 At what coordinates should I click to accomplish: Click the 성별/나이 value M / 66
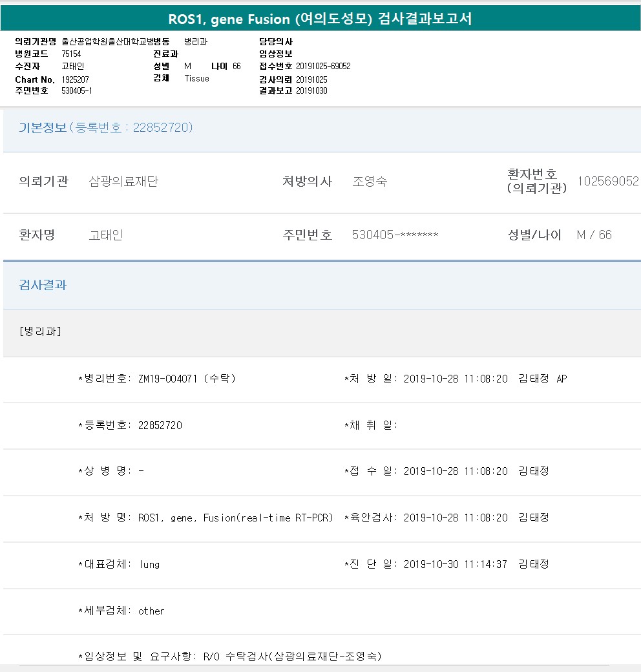[594, 235]
